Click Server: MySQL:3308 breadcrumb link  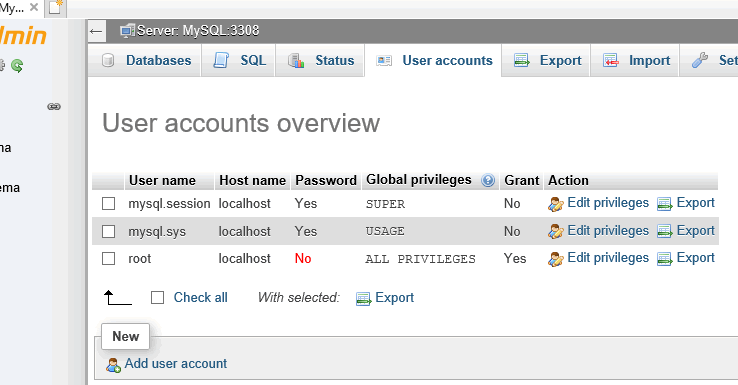coord(198,31)
